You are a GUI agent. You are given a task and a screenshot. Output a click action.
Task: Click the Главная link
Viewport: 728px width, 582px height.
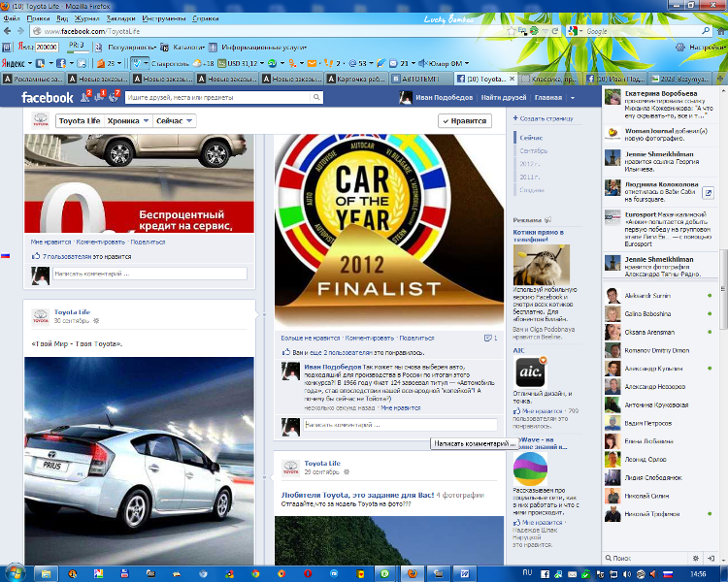[x=547, y=97]
